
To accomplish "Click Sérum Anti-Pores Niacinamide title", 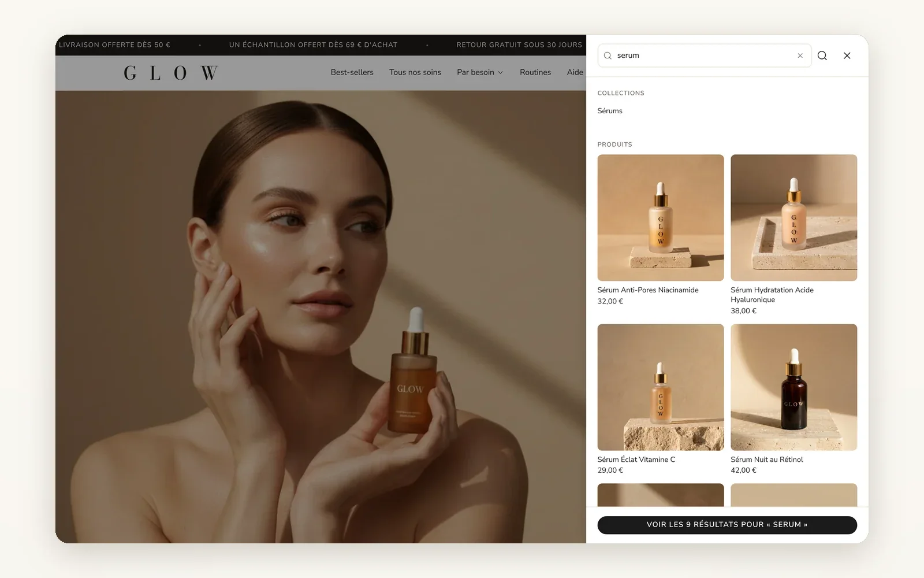I will (x=648, y=290).
